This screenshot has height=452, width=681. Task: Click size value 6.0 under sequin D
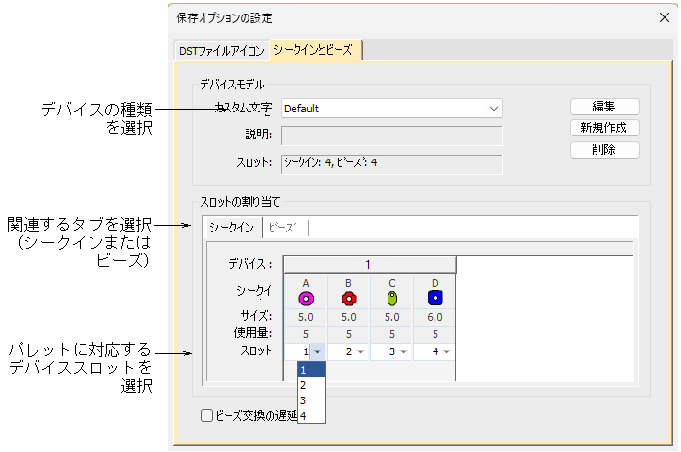435,317
